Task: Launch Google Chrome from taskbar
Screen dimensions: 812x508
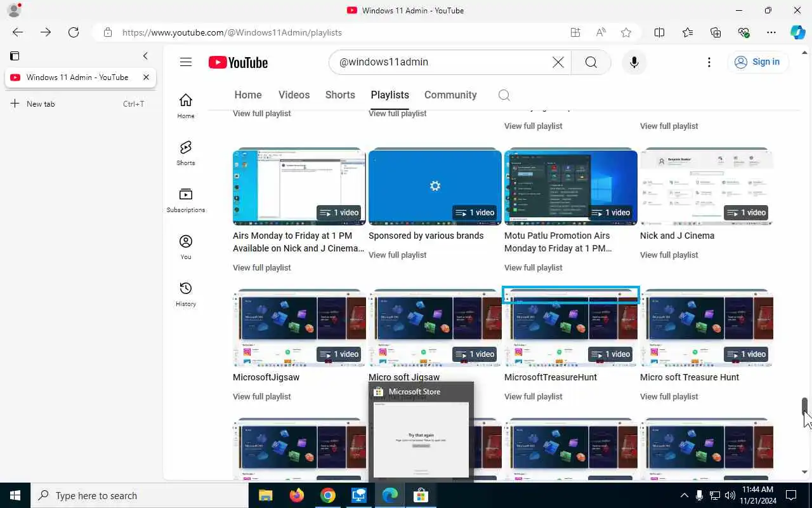Action: (x=327, y=495)
